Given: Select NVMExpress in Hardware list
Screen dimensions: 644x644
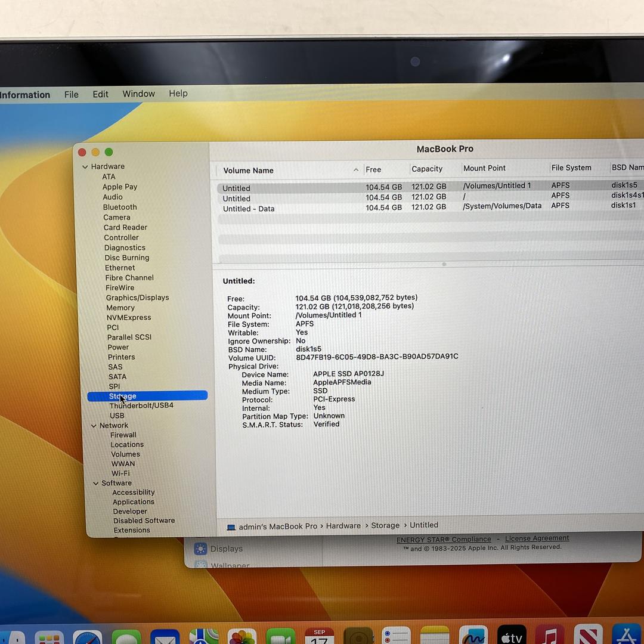Looking at the screenshot, I should (129, 318).
